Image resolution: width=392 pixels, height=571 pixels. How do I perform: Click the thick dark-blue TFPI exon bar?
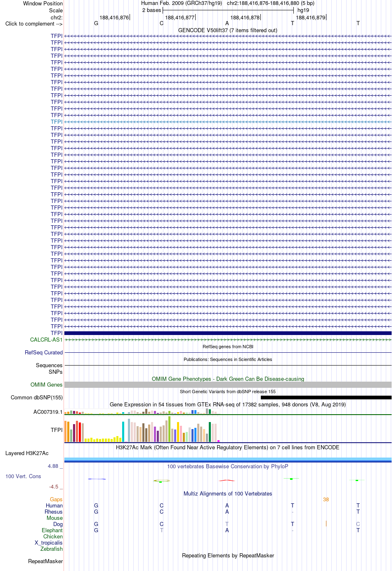[x=228, y=333]
